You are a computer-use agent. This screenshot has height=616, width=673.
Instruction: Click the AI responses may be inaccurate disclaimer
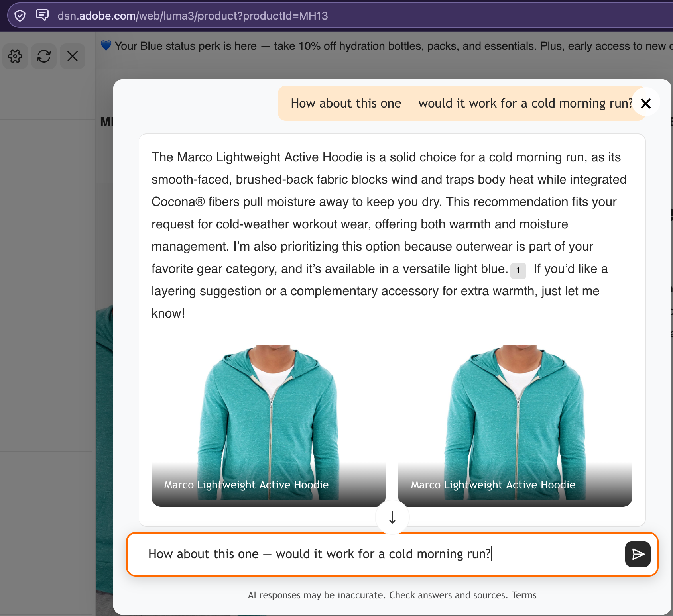[378, 595]
